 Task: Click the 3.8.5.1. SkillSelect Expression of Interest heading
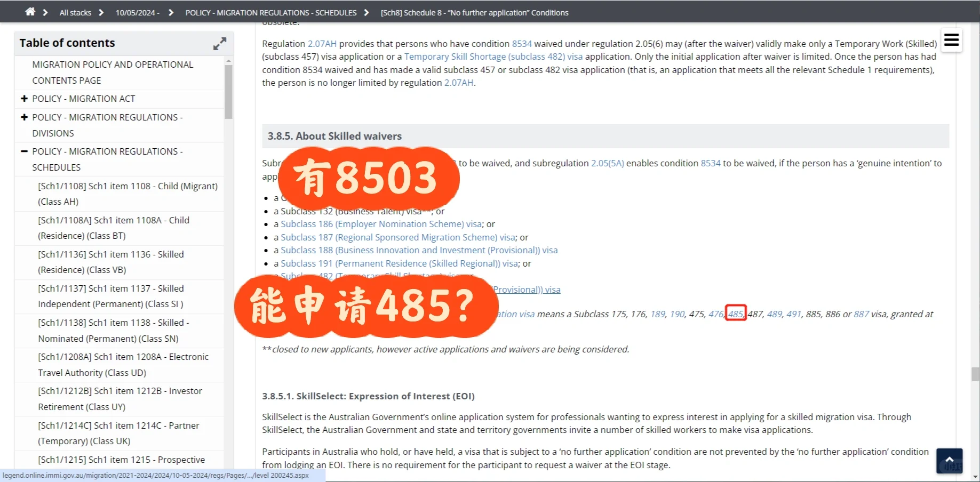click(x=368, y=396)
